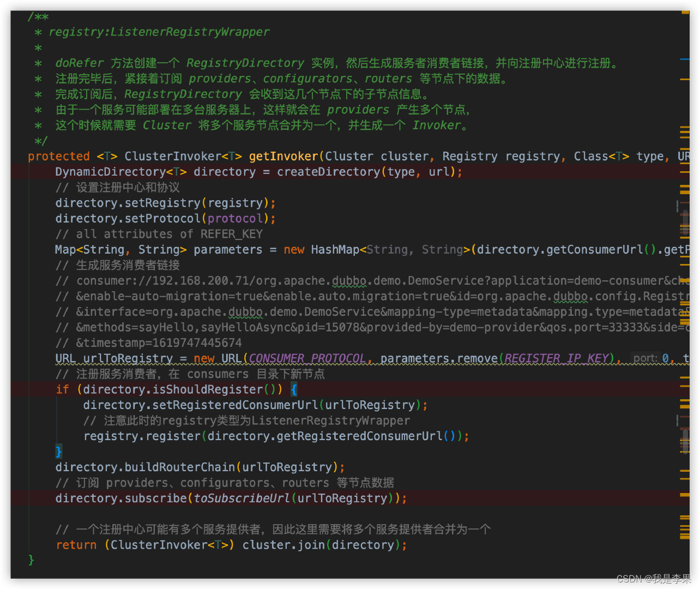Click the timestamp=1619747445674 comment line
700x589 pixels.
click(148, 343)
